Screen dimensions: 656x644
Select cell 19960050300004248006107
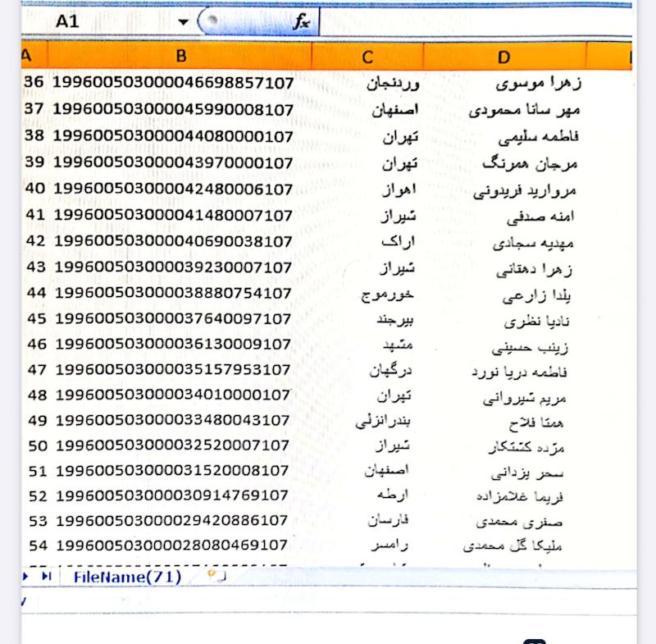tap(173, 190)
